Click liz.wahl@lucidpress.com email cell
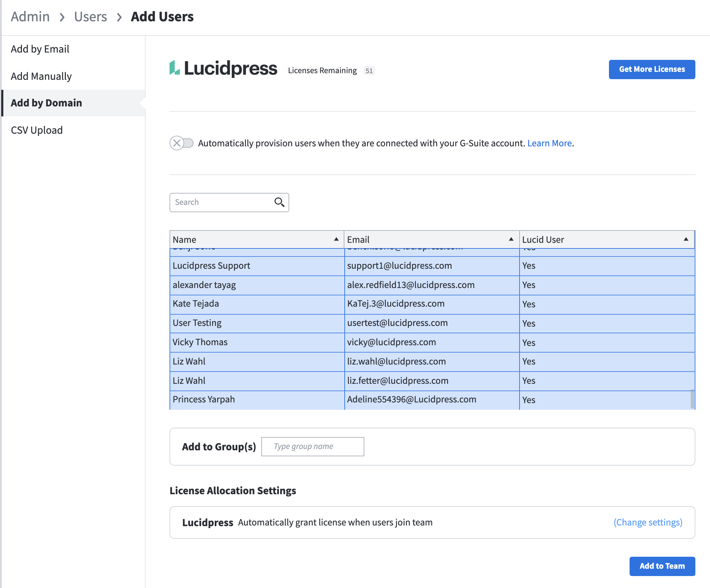Image resolution: width=710 pixels, height=588 pixels. [432, 362]
